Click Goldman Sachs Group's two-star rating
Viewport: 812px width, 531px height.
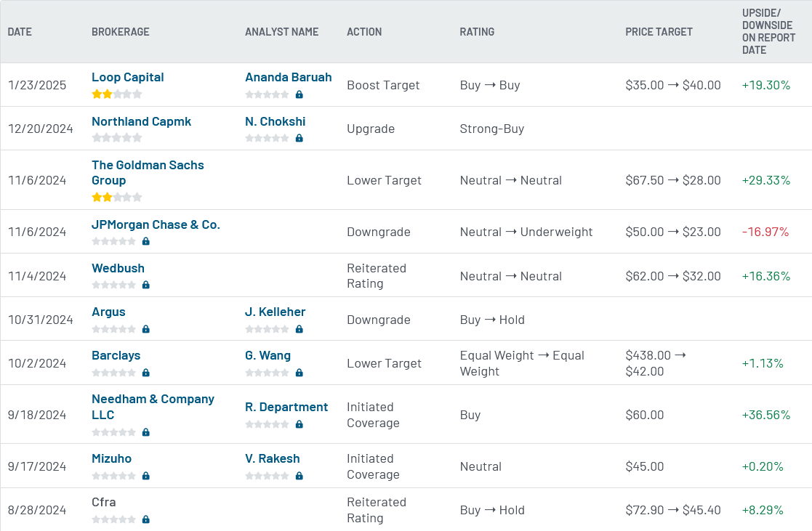click(x=116, y=197)
